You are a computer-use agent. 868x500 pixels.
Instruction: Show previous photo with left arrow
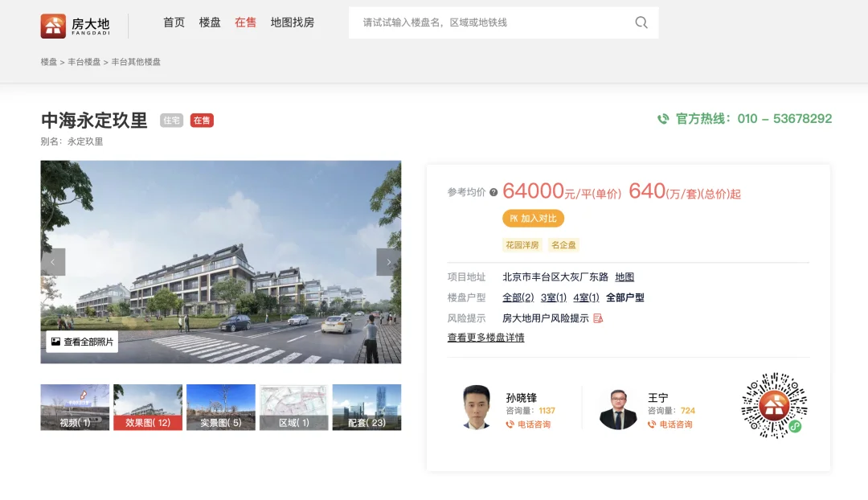(53, 262)
